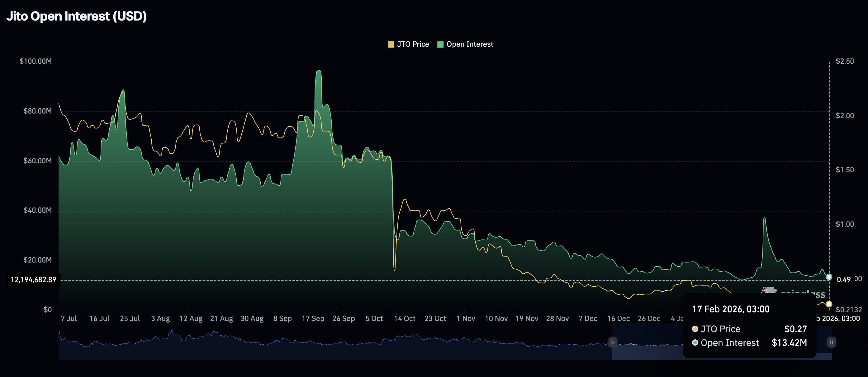The height and width of the screenshot is (377, 868).
Task: Click the yellow JTO Price endpoint marker
Action: tap(829, 304)
